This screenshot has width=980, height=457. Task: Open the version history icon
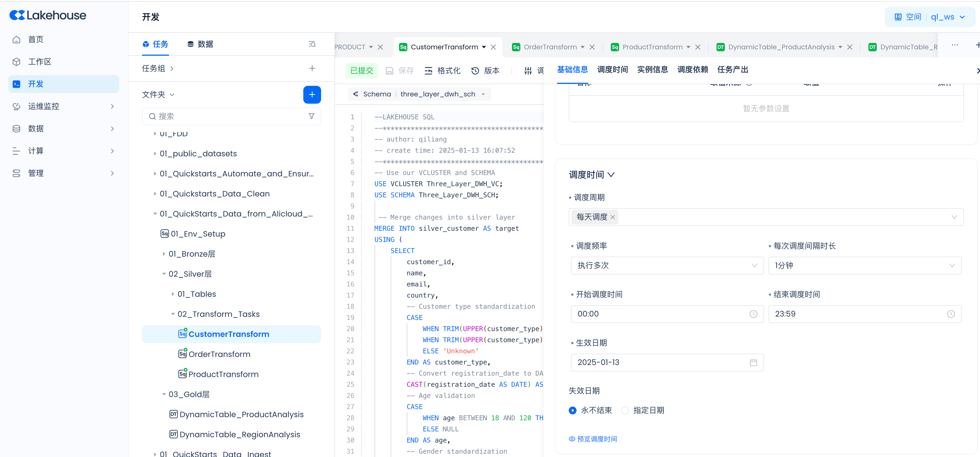click(475, 71)
